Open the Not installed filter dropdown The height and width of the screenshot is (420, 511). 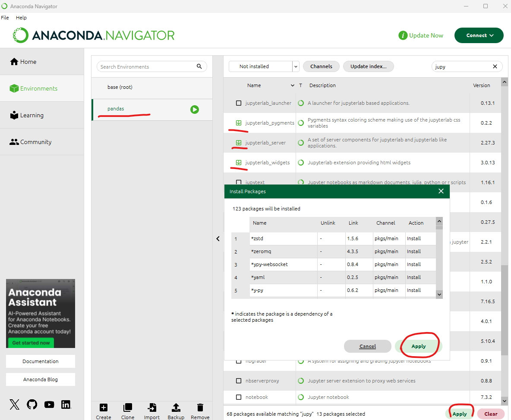(264, 66)
